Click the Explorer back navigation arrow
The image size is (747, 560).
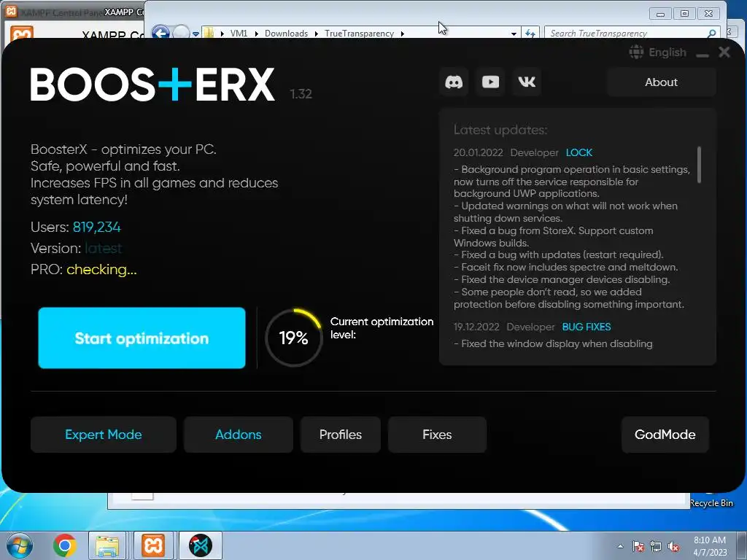(161, 33)
